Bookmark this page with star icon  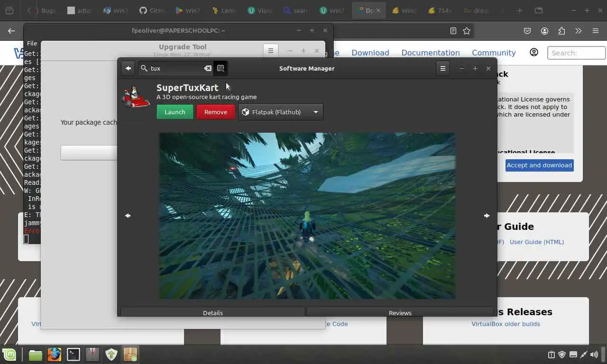(x=467, y=31)
